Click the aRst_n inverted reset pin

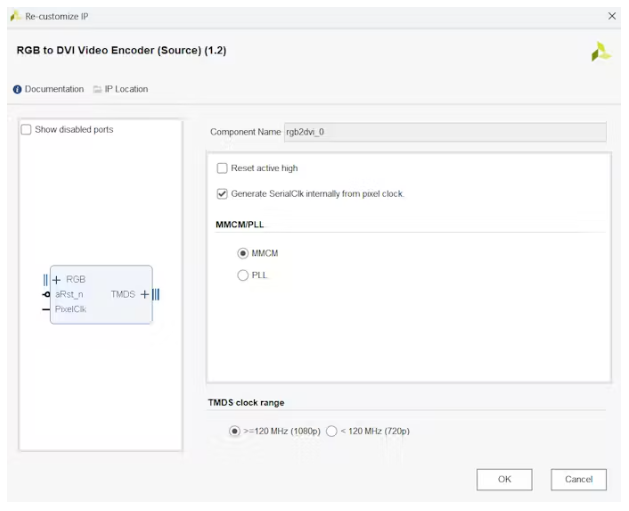coord(46,295)
